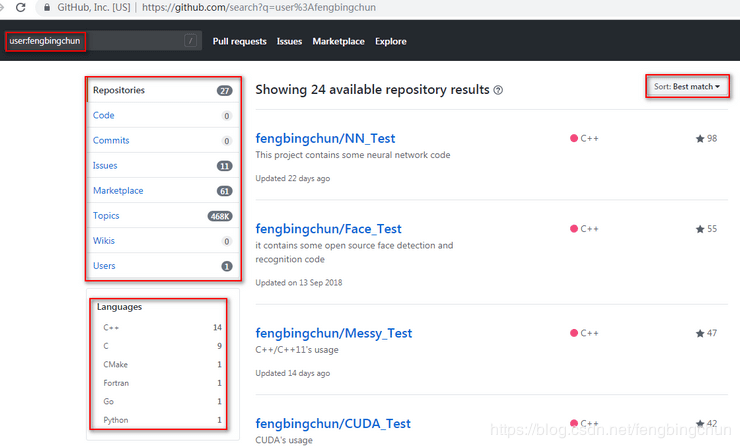The height and width of the screenshot is (448, 740).
Task: Filter results by C language
Action: pyautogui.click(x=162, y=346)
